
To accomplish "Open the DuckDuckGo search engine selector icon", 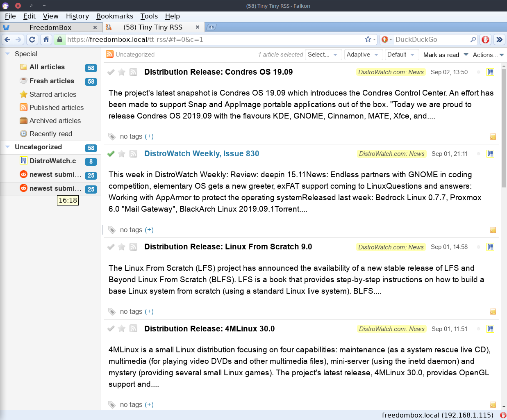I will click(x=384, y=39).
